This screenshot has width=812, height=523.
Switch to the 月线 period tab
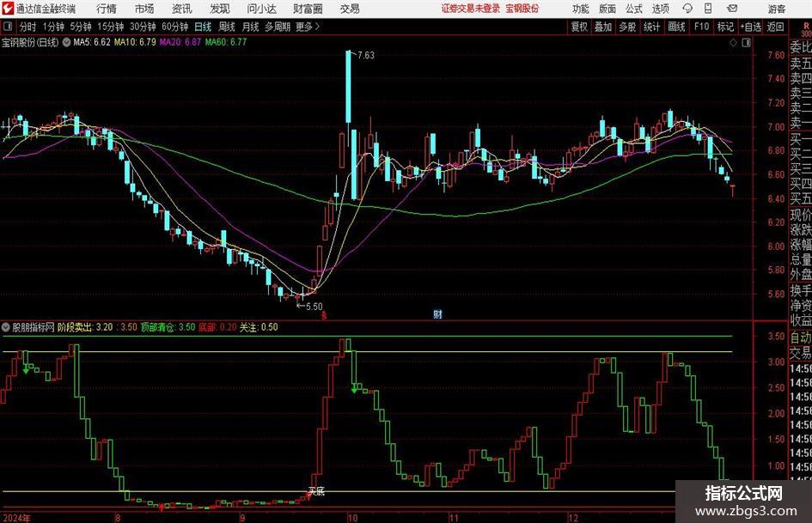[x=250, y=27]
